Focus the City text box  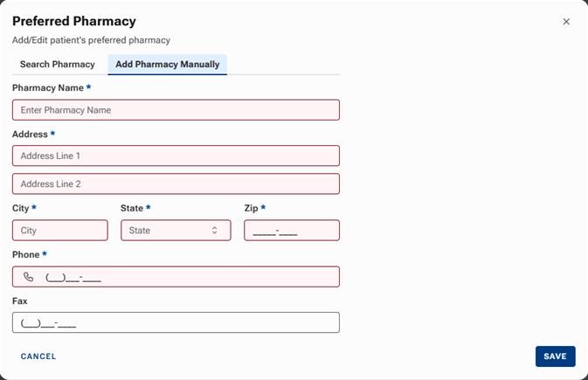(60, 231)
